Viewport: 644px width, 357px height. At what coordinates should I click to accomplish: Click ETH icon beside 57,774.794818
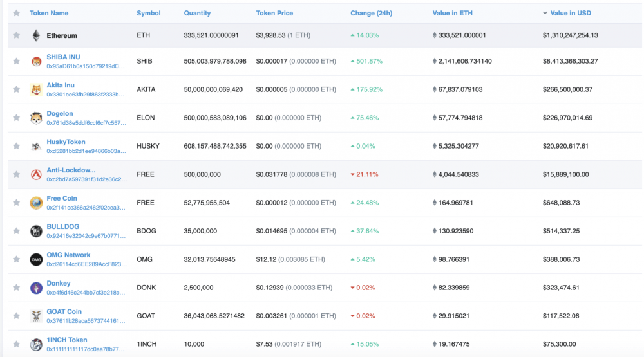(x=435, y=118)
